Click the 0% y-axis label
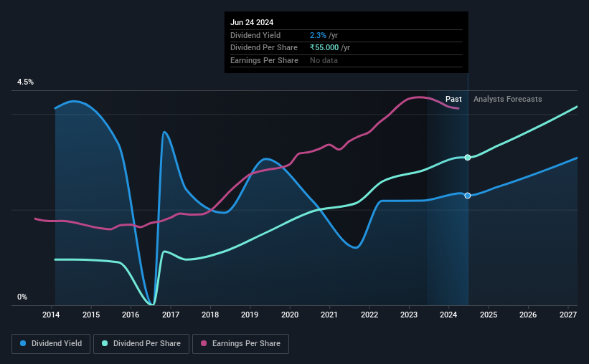This screenshot has width=589, height=364. 22,297
